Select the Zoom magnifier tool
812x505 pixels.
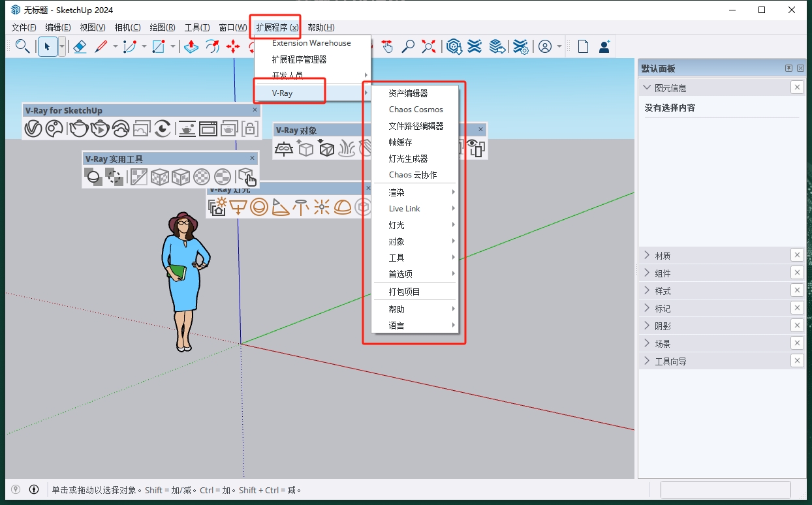click(408, 46)
